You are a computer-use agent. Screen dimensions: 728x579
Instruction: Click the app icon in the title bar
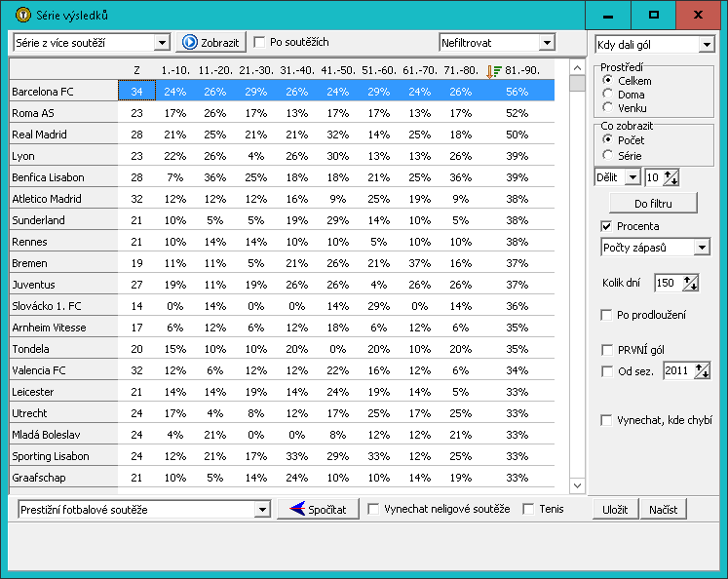(22, 15)
